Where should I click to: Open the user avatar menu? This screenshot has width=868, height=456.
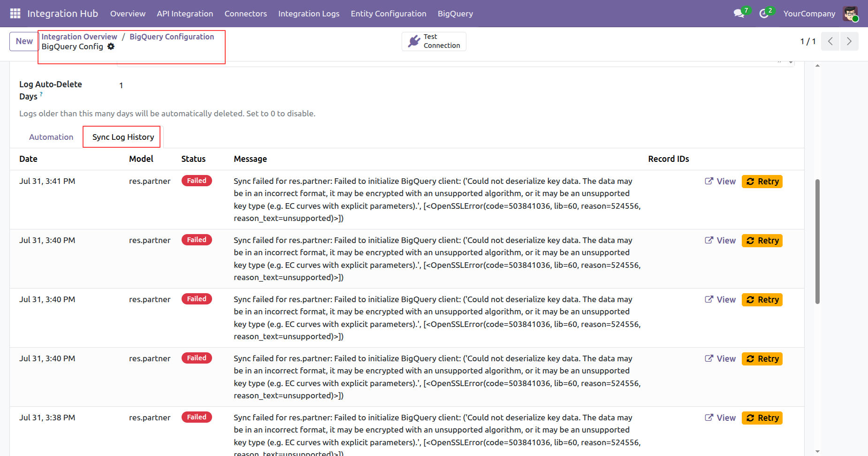click(x=850, y=14)
